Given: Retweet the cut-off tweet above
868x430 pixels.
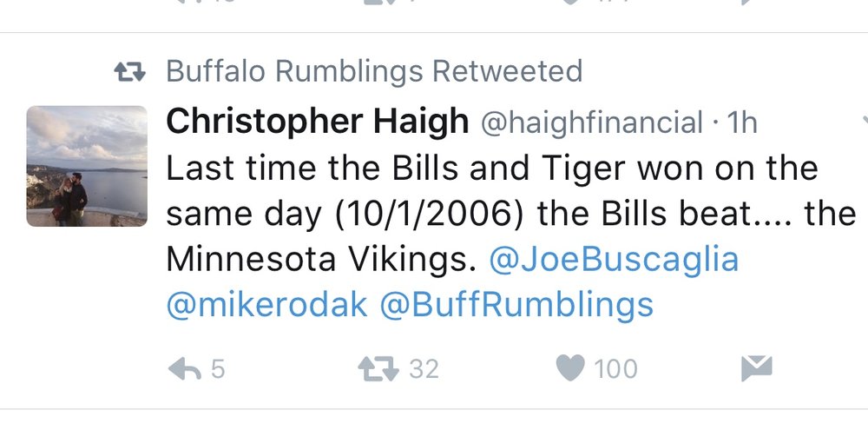Looking at the screenshot, I should click(378, 3).
